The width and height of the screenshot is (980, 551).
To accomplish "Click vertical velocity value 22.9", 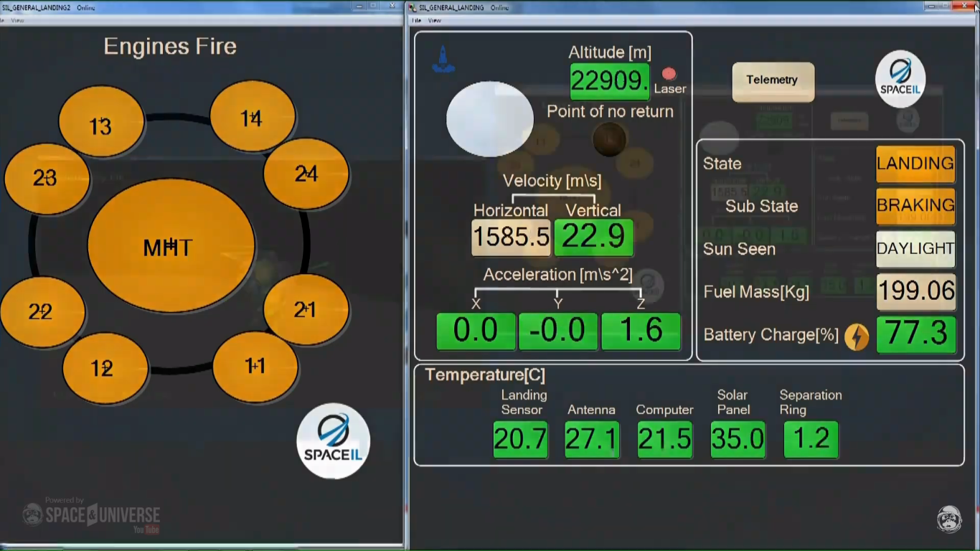I will pyautogui.click(x=593, y=237).
